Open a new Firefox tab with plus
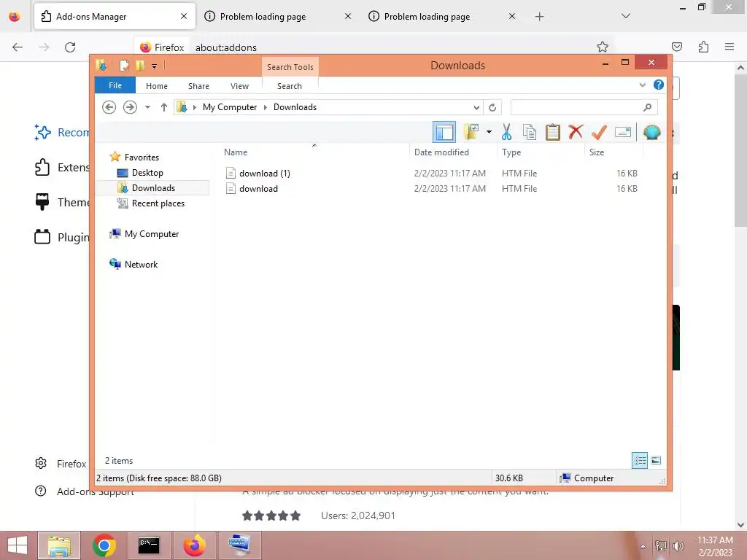This screenshot has width=747, height=560. click(539, 17)
